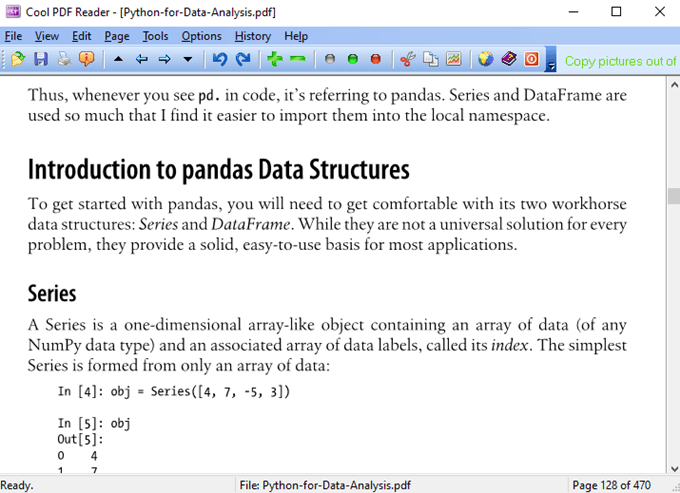Print the document via printer icon

coord(64,59)
